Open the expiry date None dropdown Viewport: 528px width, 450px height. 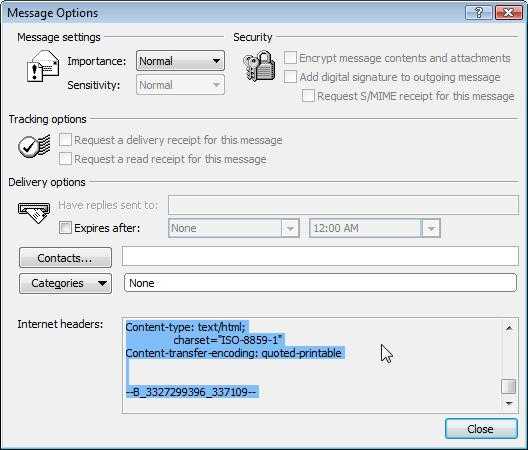[x=234, y=228]
